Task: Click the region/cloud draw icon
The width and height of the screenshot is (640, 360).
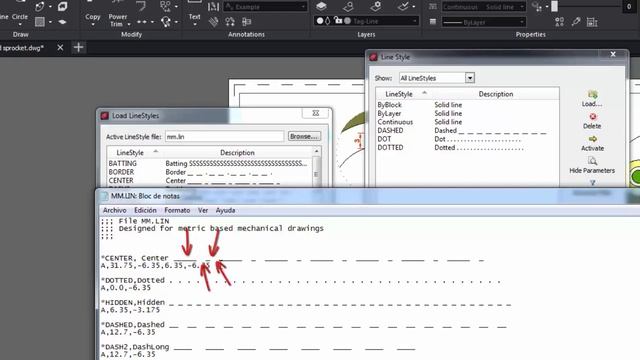Action: [62, 22]
